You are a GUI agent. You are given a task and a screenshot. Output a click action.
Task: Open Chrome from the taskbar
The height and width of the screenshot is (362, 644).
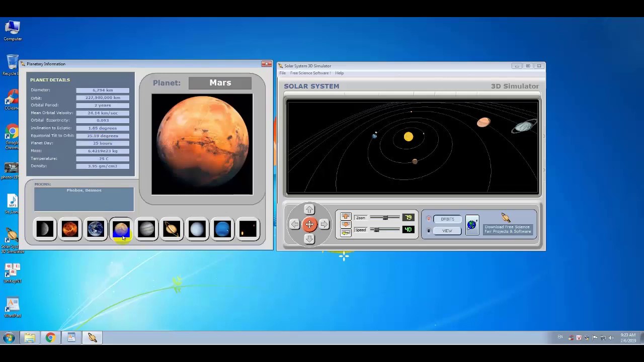tap(50, 338)
